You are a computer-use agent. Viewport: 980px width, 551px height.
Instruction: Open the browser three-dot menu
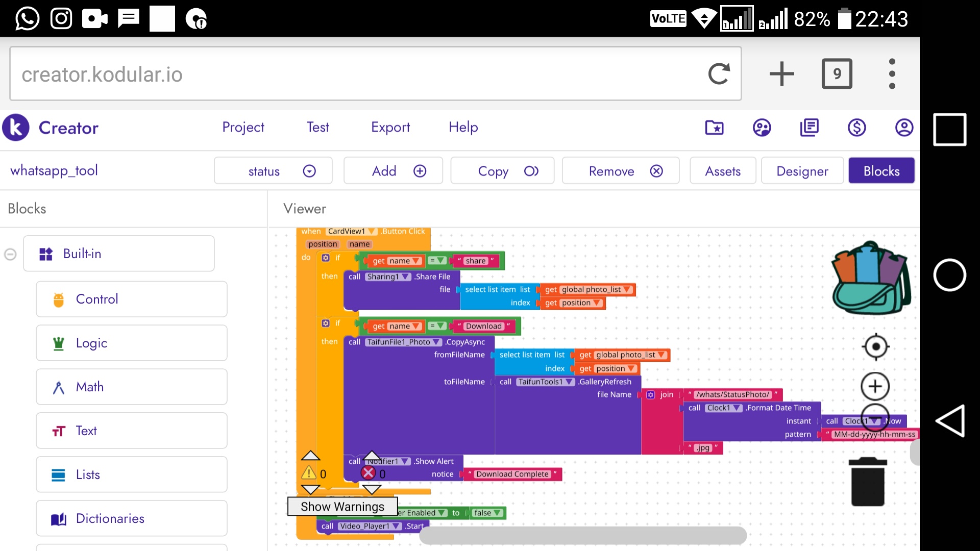[x=892, y=74]
